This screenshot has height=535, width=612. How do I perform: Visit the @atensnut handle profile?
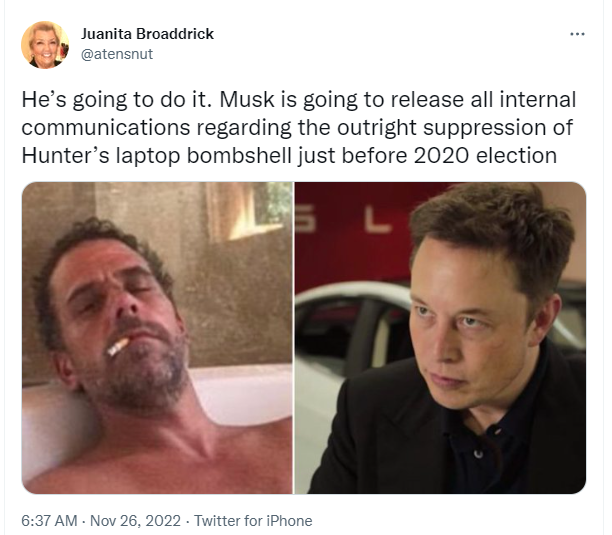pos(117,54)
